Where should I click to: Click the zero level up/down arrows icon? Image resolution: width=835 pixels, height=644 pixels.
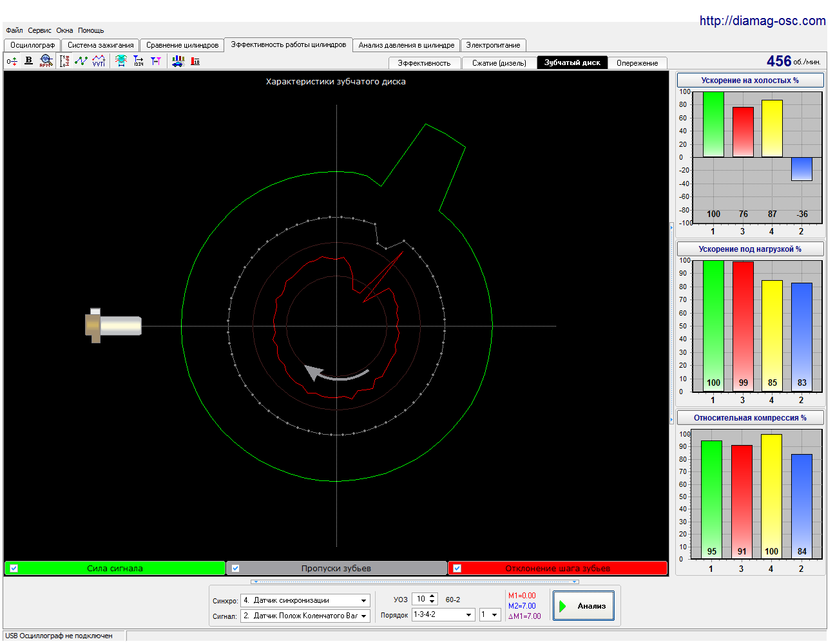[12, 61]
